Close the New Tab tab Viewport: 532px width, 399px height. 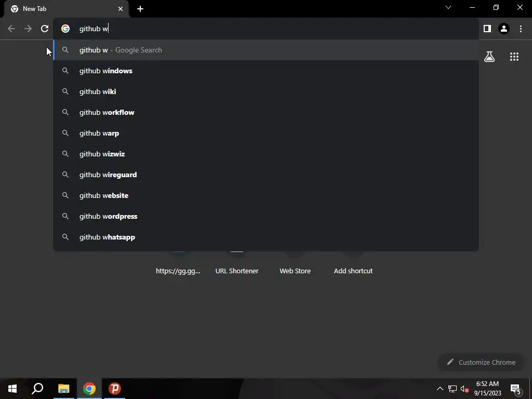coord(121,9)
